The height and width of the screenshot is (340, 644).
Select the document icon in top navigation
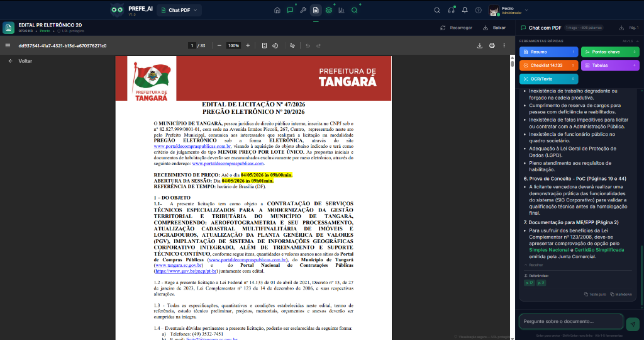tap(316, 10)
